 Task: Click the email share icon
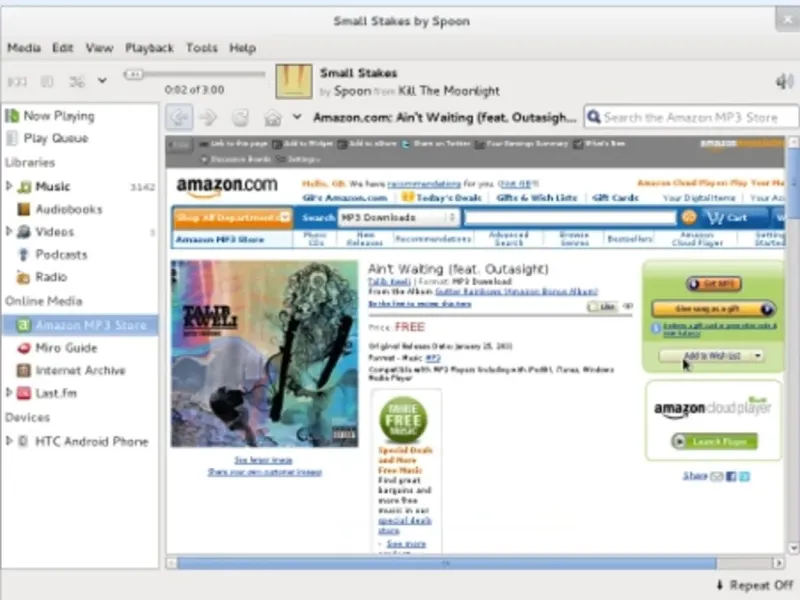click(717, 476)
